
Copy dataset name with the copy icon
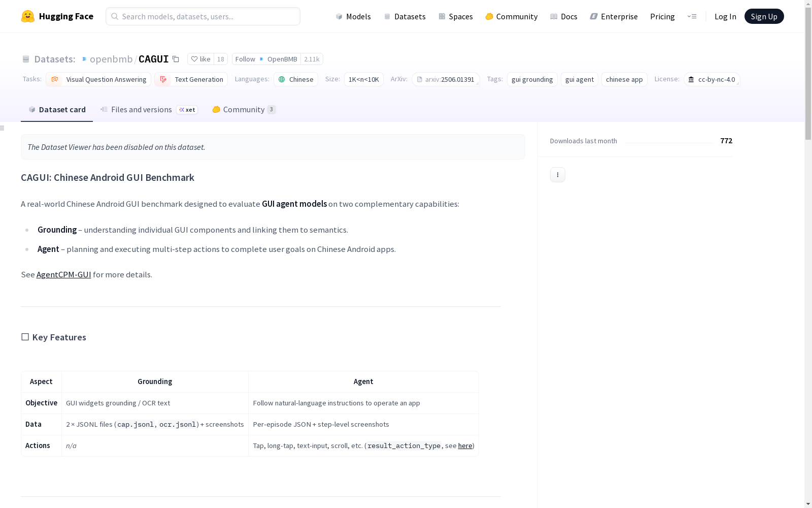click(x=176, y=59)
